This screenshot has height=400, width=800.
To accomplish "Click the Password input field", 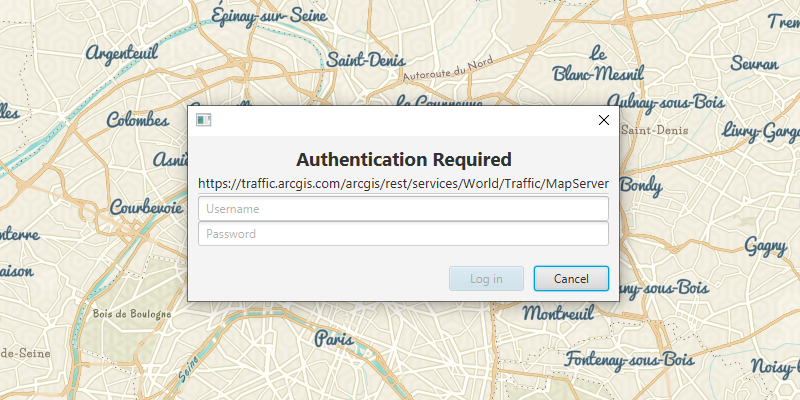I will coord(403,234).
